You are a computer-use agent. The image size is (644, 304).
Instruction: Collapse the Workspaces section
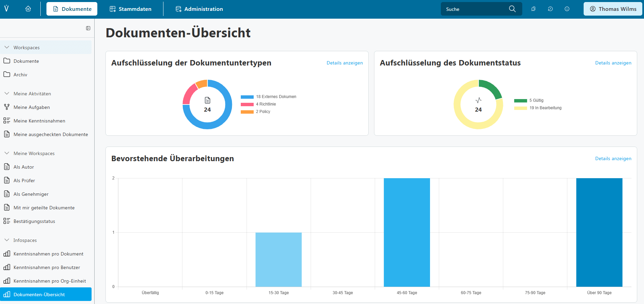7,47
